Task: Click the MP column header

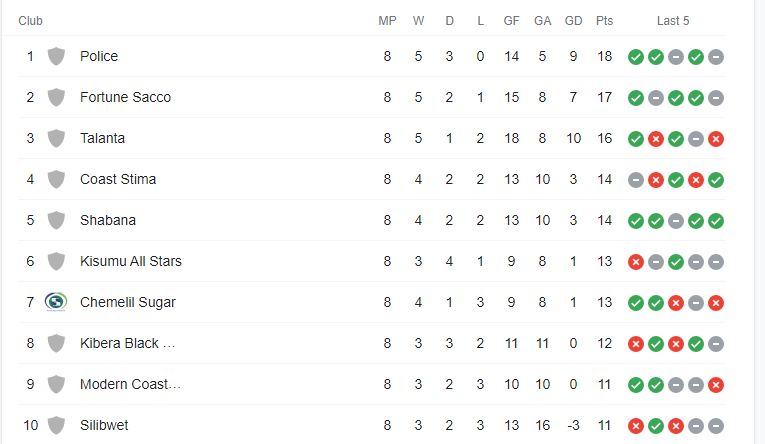Action: pos(387,21)
